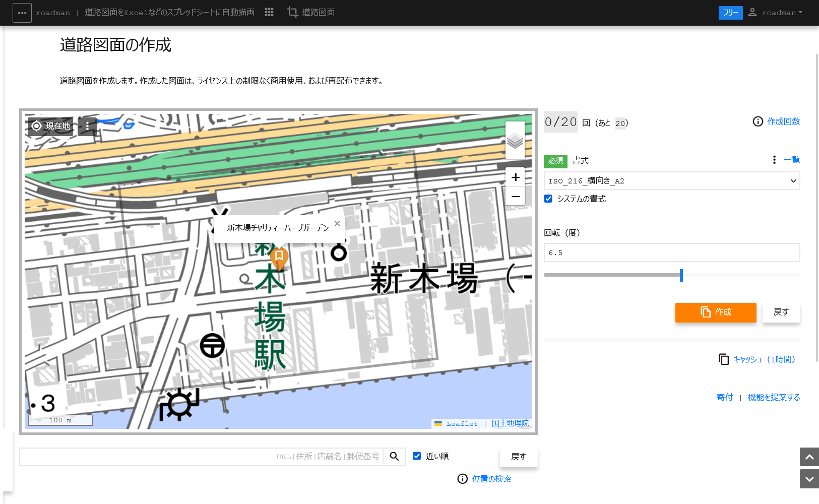Image resolution: width=819 pixels, height=504 pixels.
Task: Click the orange bookmark map marker
Action: click(279, 257)
